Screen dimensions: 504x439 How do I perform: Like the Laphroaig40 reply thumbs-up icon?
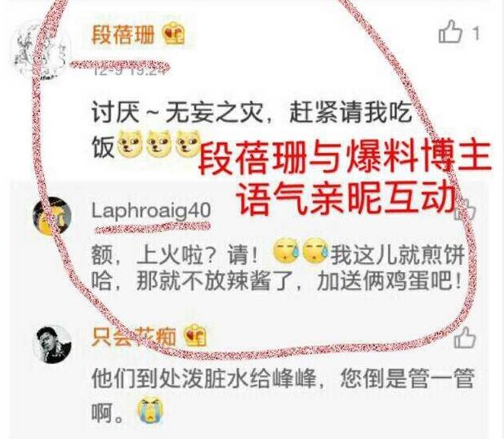(x=465, y=210)
